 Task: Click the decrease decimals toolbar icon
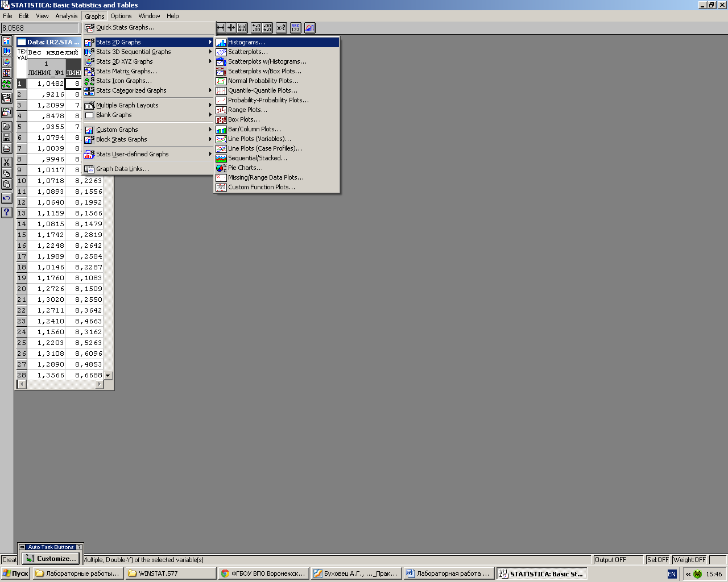(x=267, y=28)
